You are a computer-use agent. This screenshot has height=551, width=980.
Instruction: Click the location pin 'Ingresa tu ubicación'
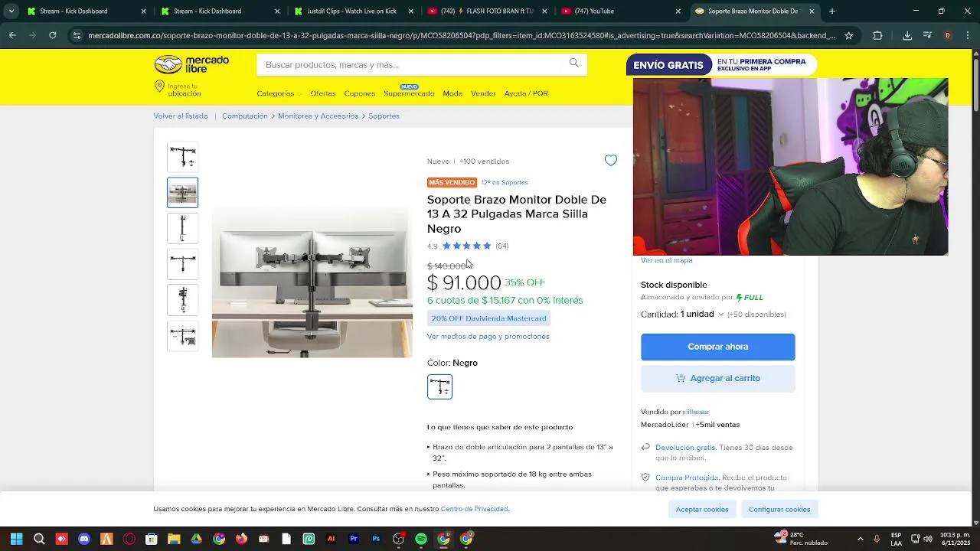tap(178, 89)
